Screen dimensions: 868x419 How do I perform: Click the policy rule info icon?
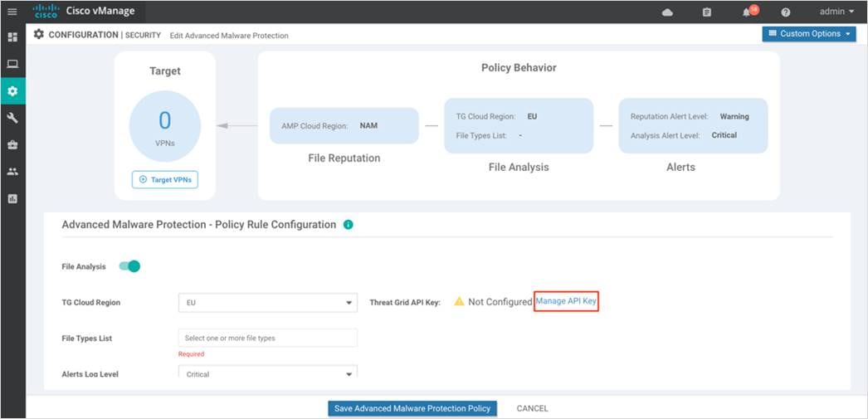[349, 225]
